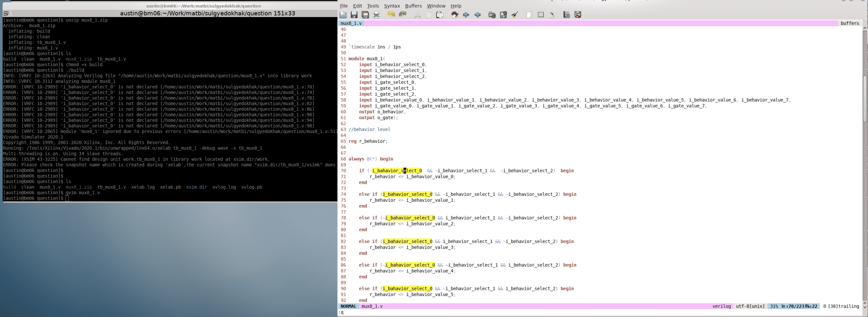Click the Redo arrow icon
Viewport: 868px width, 317px height.
(403, 15)
